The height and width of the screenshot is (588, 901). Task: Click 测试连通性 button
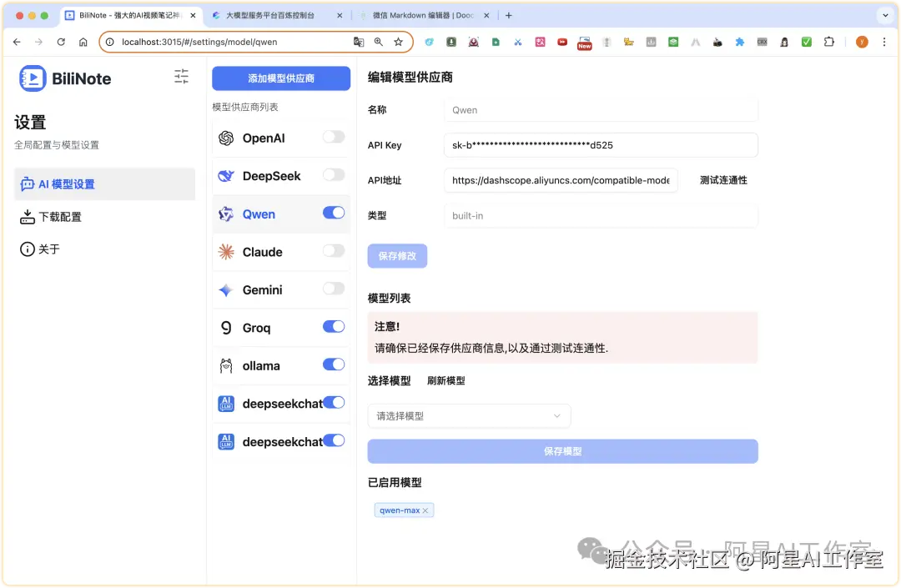[x=722, y=180]
